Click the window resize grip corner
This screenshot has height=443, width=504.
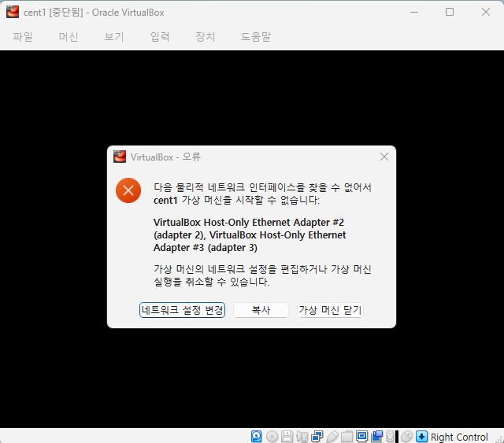pyautogui.click(x=499, y=439)
